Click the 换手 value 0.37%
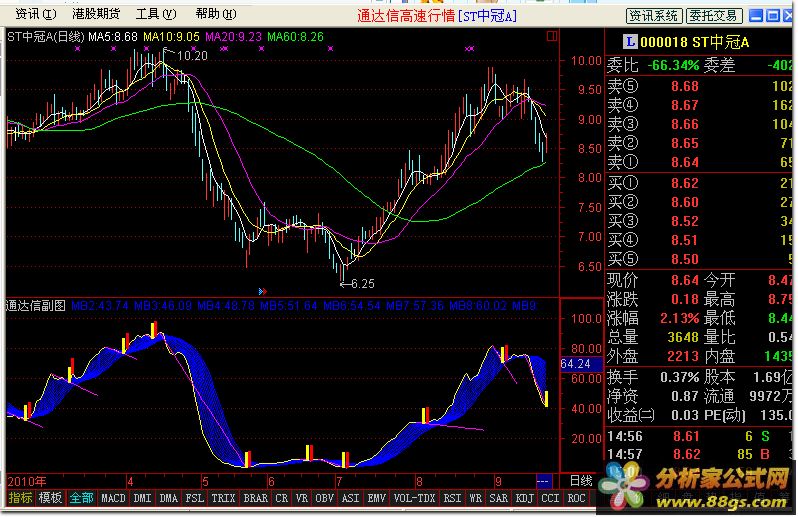798x517 pixels. (679, 377)
